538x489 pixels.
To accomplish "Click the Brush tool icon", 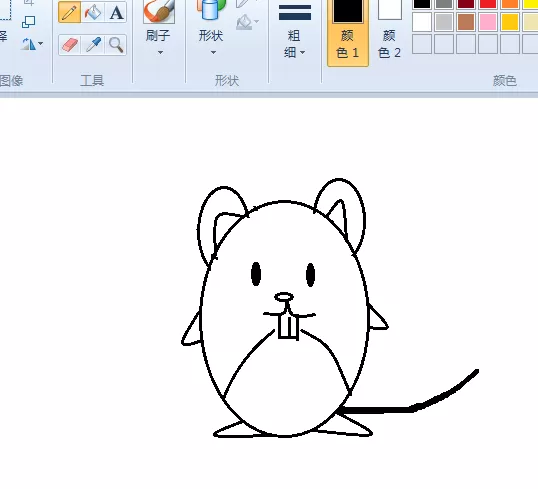I will point(159,12).
